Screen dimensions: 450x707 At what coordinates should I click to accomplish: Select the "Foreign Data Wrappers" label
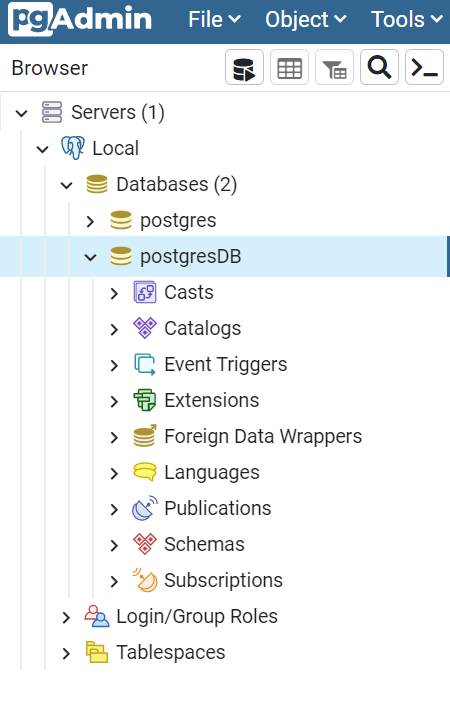pos(263,436)
